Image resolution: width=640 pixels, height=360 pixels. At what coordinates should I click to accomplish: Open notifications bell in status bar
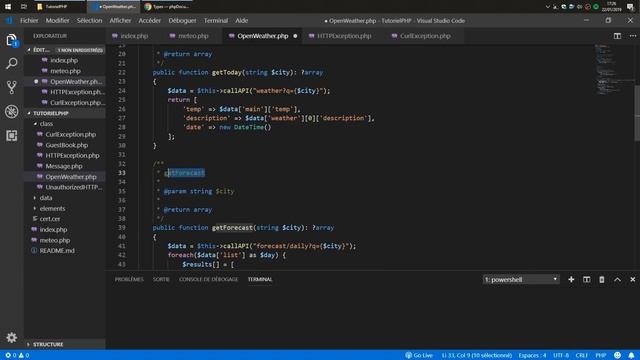(x=631, y=355)
